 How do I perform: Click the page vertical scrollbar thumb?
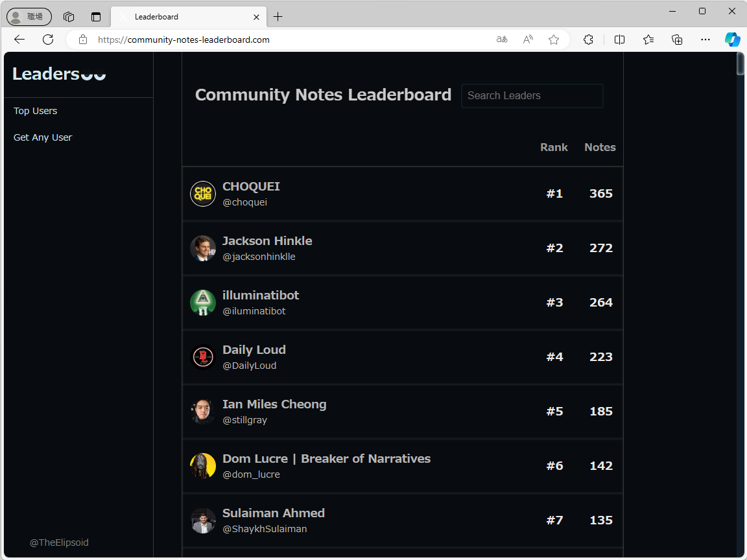(740, 64)
